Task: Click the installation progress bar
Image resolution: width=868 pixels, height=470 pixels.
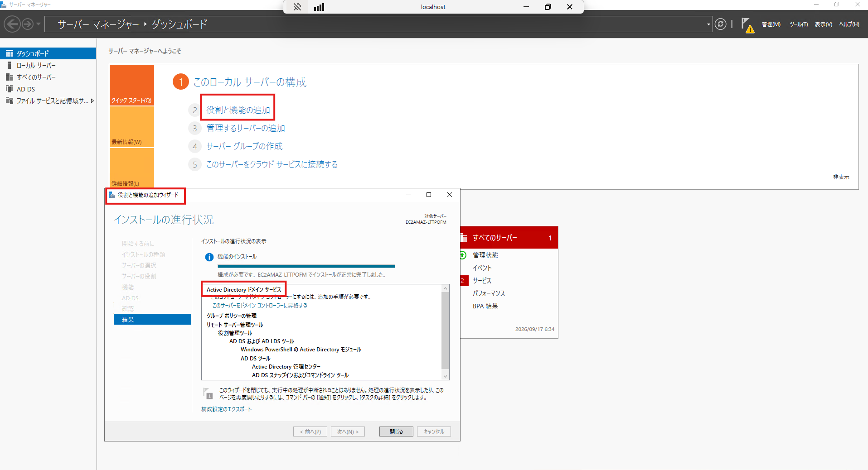Action: (x=306, y=266)
